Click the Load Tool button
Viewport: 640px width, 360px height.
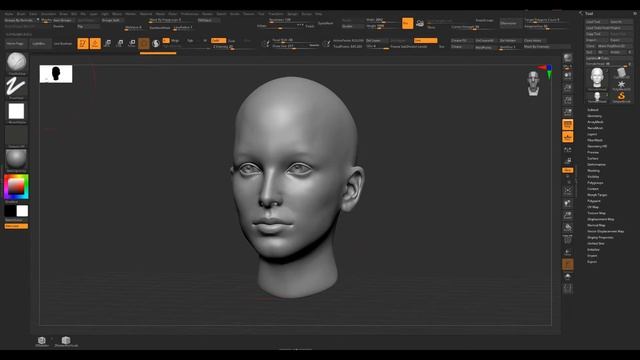(597, 22)
